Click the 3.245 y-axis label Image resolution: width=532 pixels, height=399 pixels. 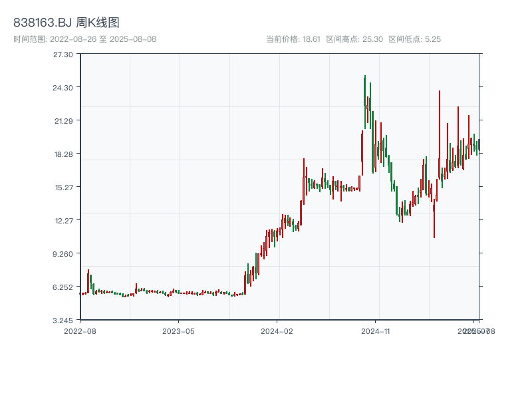63,321
